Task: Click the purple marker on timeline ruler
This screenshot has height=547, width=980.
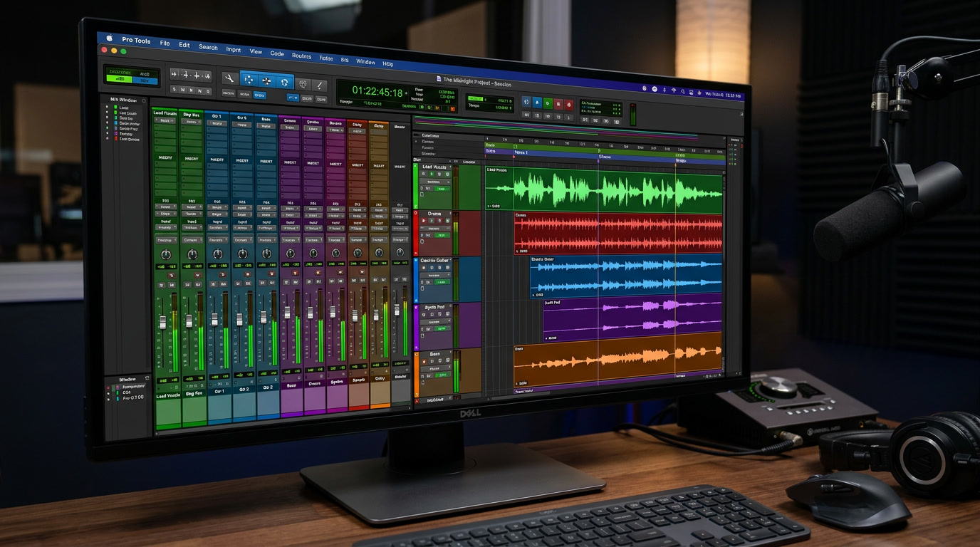Action: pyautogui.click(x=598, y=161)
